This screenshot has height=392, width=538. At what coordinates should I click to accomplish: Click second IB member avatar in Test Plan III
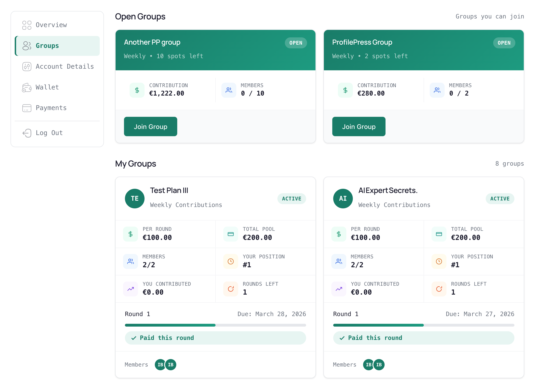171,364
